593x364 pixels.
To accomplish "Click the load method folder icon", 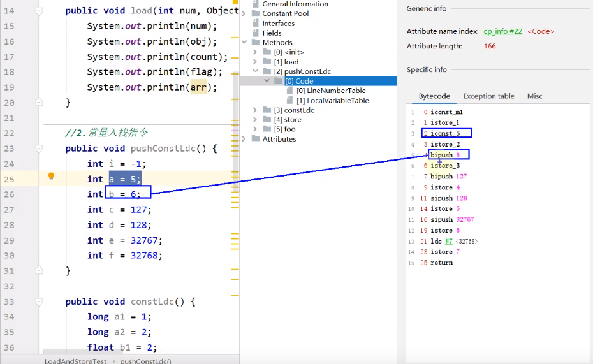I will [267, 62].
